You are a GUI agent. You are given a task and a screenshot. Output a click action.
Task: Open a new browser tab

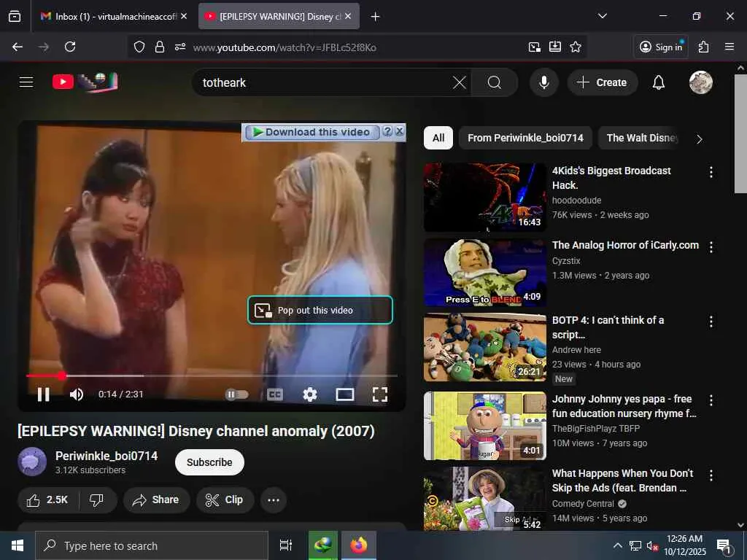pyautogui.click(x=375, y=17)
